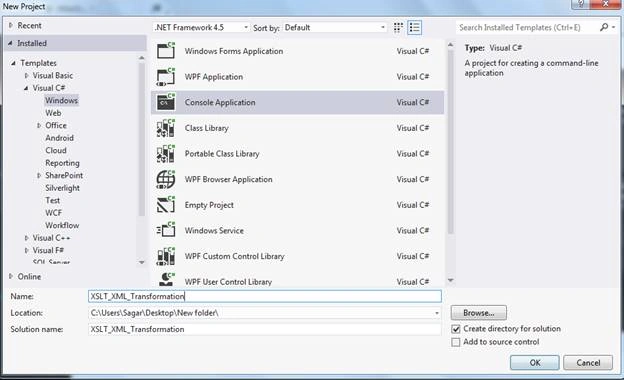
Task: Click the Solution name input field
Action: [x=265, y=329]
